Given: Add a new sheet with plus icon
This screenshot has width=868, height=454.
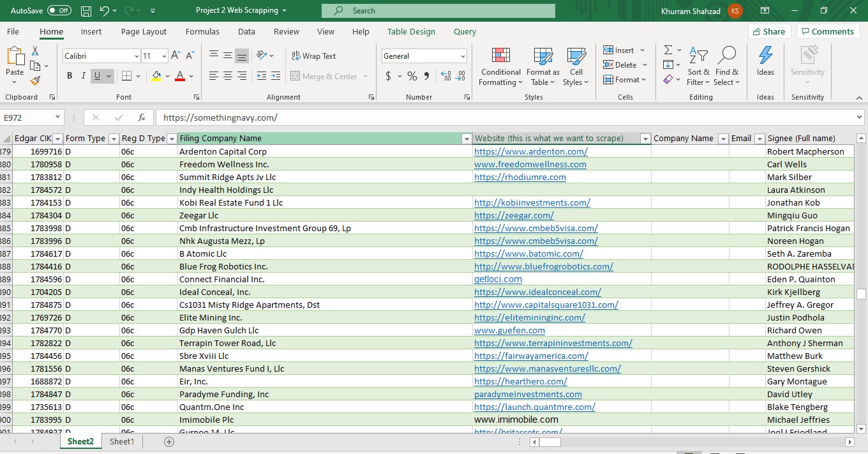Looking at the screenshot, I should point(169,442).
